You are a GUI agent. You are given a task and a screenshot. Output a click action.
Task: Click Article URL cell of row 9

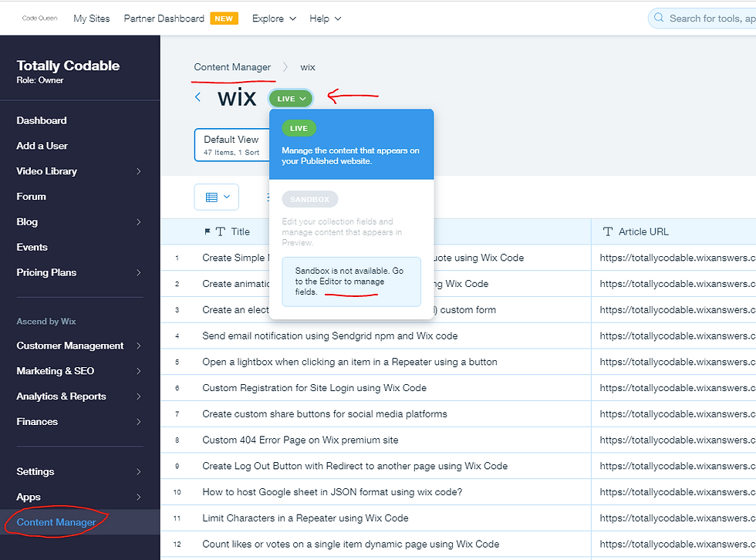(x=673, y=466)
